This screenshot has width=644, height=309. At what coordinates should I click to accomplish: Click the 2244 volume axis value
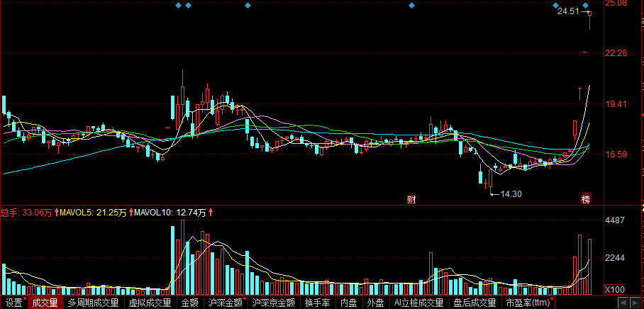[615, 258]
